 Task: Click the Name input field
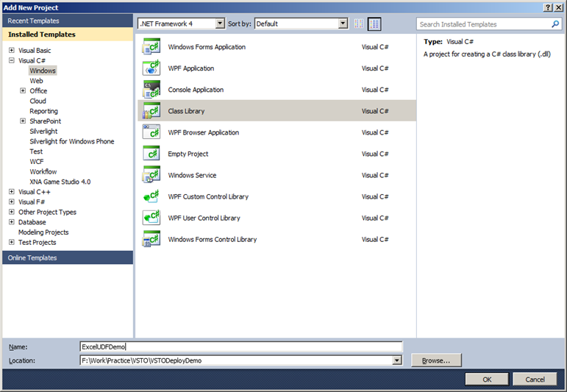click(240, 347)
